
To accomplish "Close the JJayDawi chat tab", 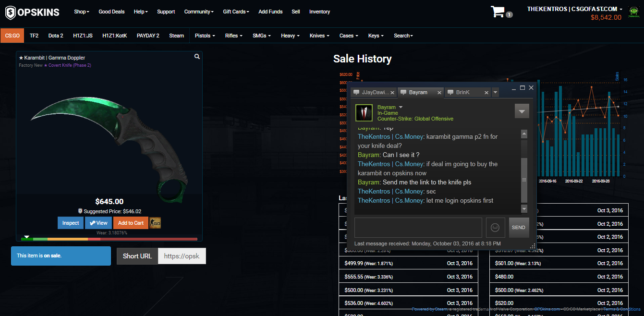I will click(x=392, y=93).
